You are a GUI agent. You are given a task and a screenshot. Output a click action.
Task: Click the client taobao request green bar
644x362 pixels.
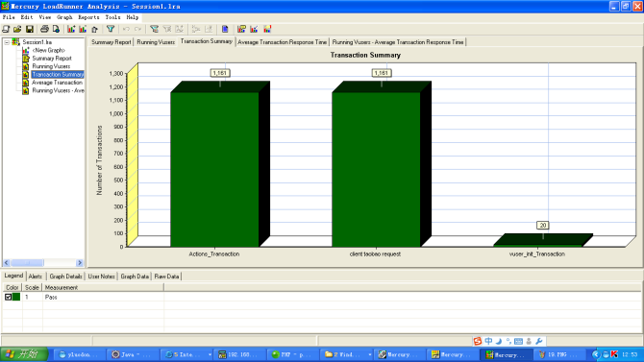click(376, 169)
